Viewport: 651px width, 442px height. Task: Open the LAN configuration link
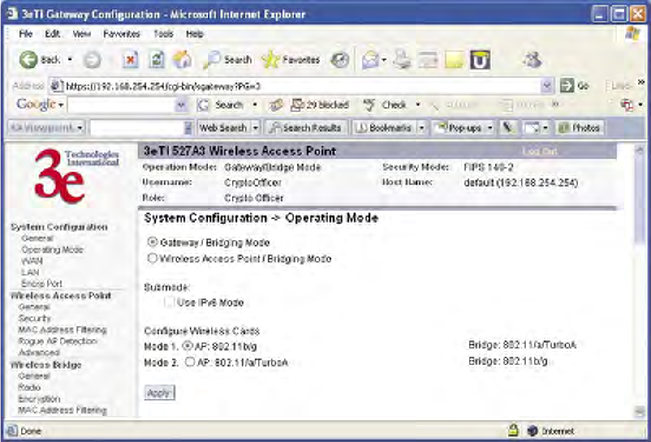tap(30, 272)
